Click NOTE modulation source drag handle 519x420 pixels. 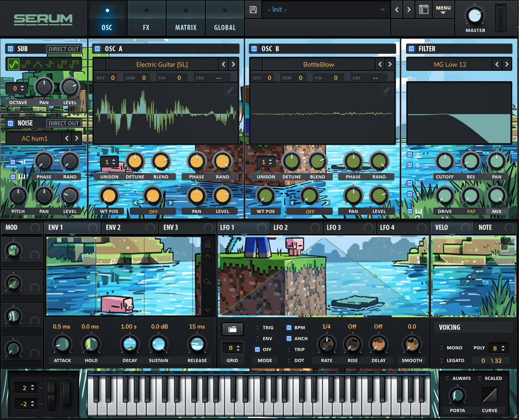[x=509, y=228]
